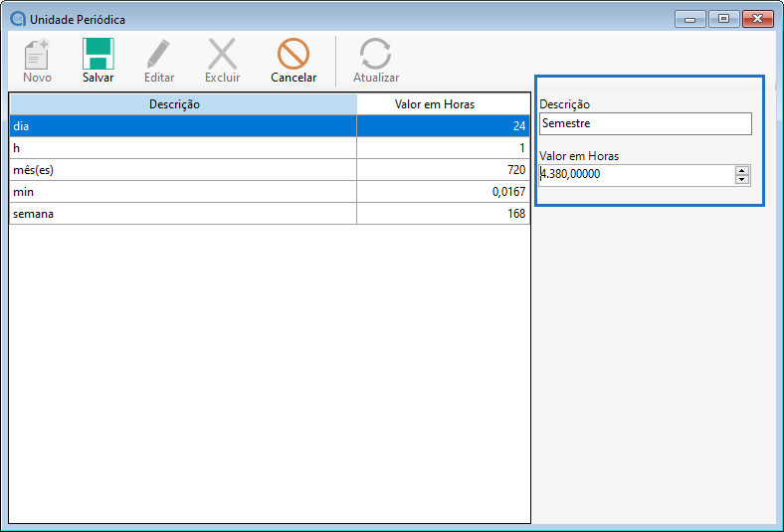Select the 'mês(es)' row
Viewport: 784px width, 532px height.
[183, 170]
